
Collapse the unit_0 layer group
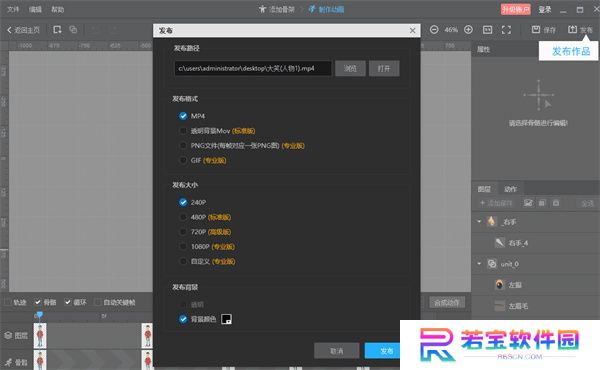(479, 264)
